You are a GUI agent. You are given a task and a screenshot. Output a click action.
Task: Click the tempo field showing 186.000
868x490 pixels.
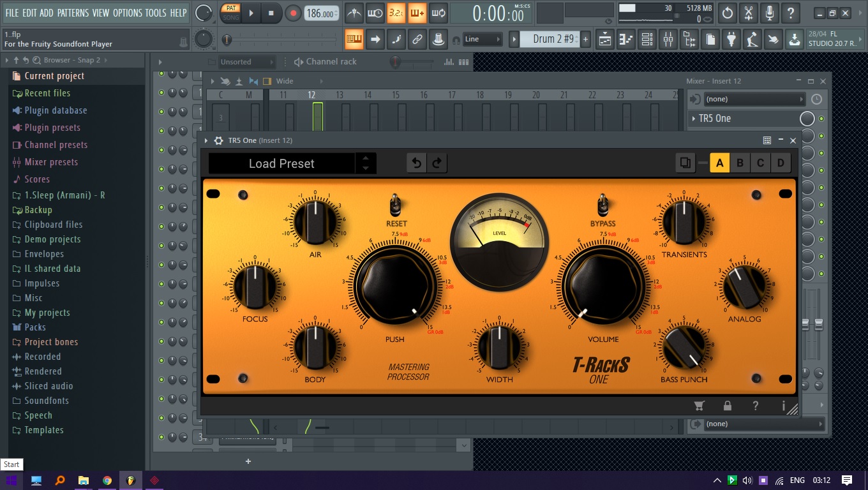tap(321, 13)
